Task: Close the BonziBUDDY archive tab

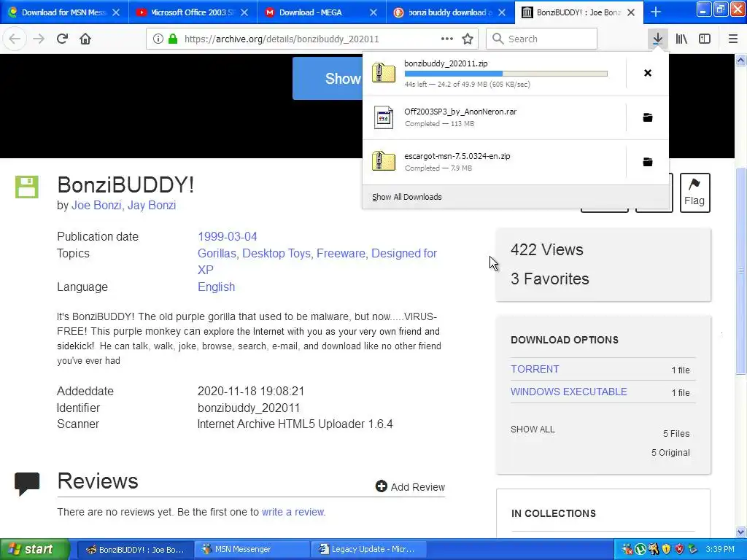Action: click(x=631, y=12)
